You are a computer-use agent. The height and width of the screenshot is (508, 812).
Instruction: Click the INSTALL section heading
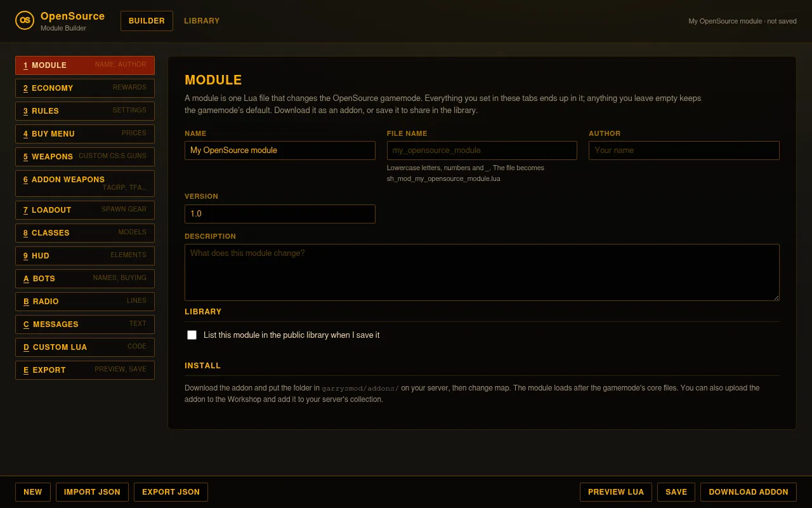203,366
